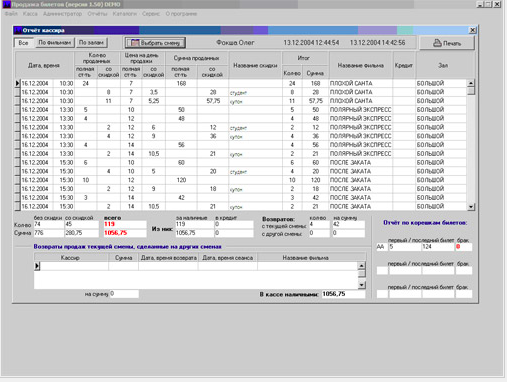Select ПЛОХОЙ САНТА in the 24-ticket row
The height and width of the screenshot is (382, 507).
click(x=361, y=83)
